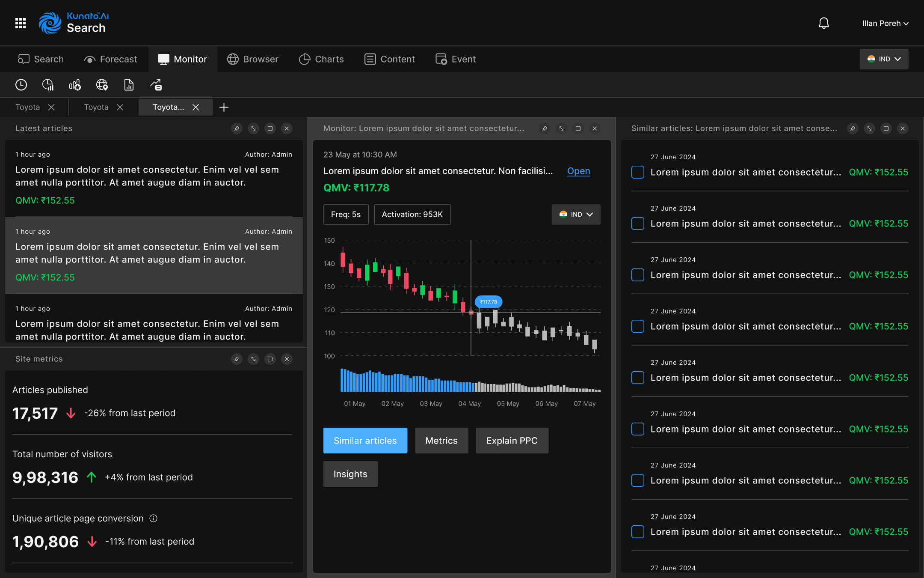Image resolution: width=924 pixels, height=578 pixels.
Task: Check the second similar article checkbox
Action: [x=638, y=223]
